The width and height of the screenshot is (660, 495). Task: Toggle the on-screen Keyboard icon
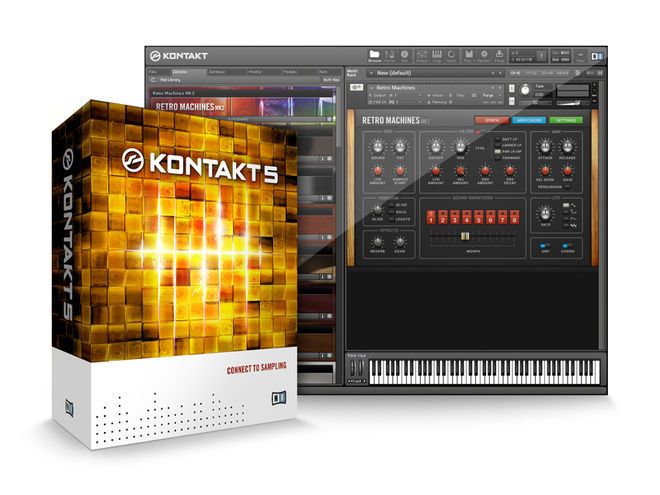[x=437, y=56]
